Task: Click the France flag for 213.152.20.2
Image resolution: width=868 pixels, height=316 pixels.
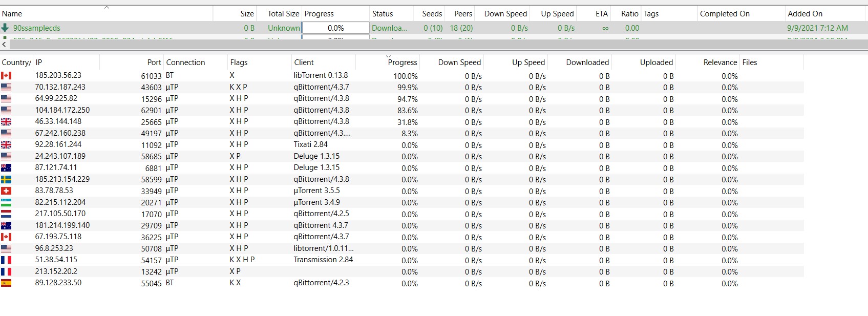Action: [6, 271]
